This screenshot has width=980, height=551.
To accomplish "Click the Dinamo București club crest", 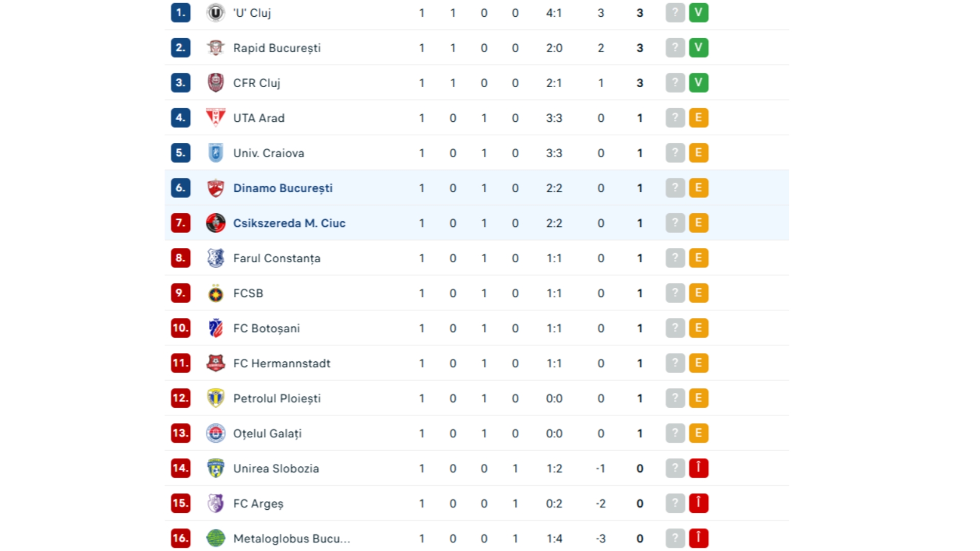I will pos(215,188).
